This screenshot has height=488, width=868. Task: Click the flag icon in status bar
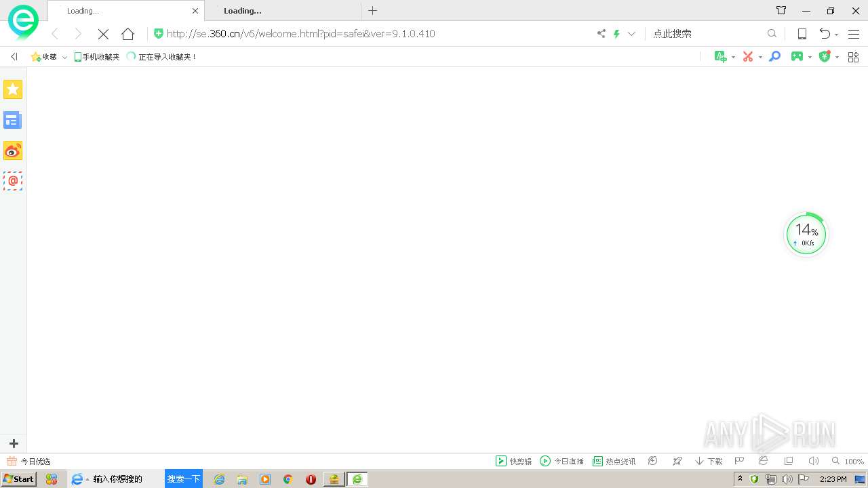click(740, 461)
